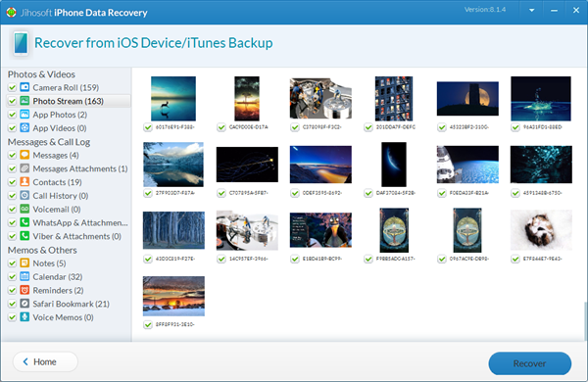The image size is (588, 382).
Task: Click the iPhone device icon in header
Action: pyautogui.click(x=21, y=43)
